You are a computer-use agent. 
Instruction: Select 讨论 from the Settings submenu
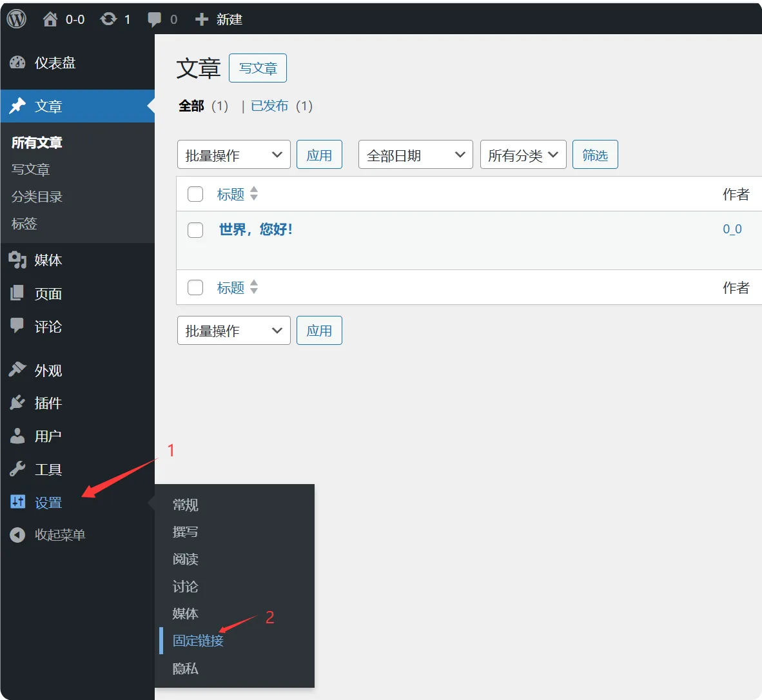[x=185, y=587]
